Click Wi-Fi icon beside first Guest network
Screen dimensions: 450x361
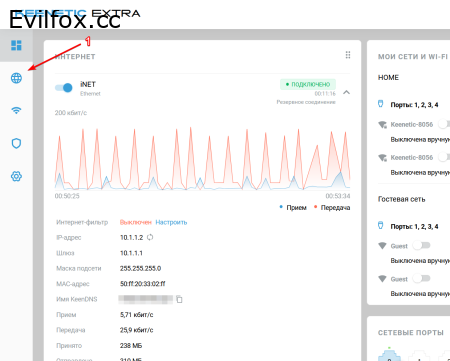[382, 246]
